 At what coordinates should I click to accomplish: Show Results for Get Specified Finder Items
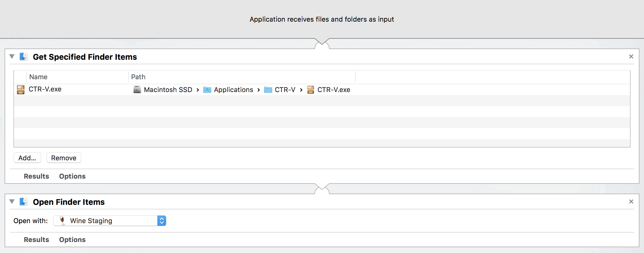coord(37,176)
